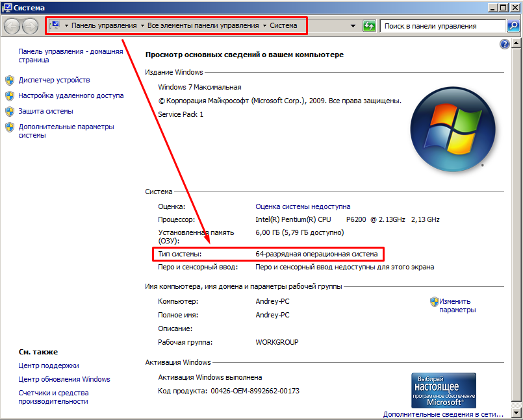
Task: Click the Forward navigation arrow button
Action: (x=31, y=26)
